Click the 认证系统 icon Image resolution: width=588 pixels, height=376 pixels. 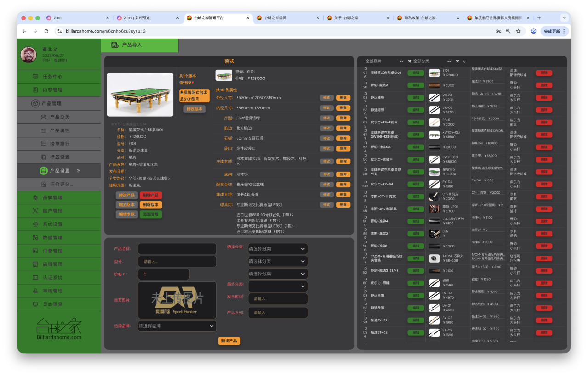point(35,278)
